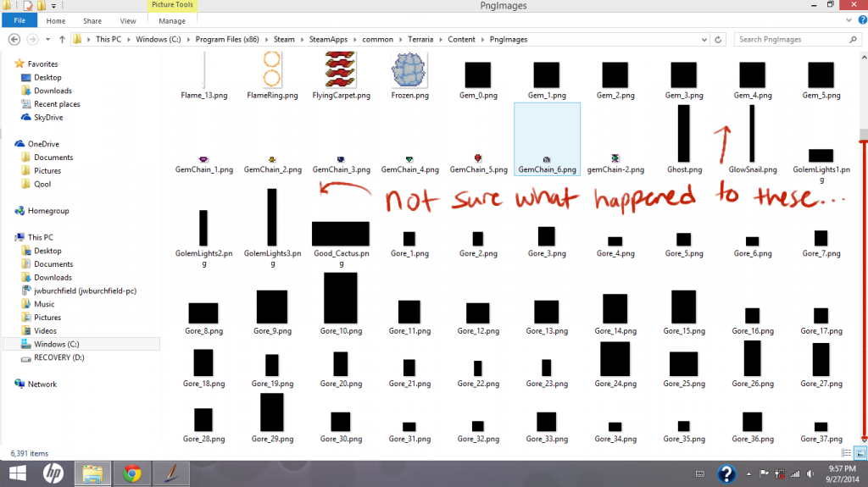Click the Back navigation arrow
The image size is (868, 487).
click(x=14, y=39)
